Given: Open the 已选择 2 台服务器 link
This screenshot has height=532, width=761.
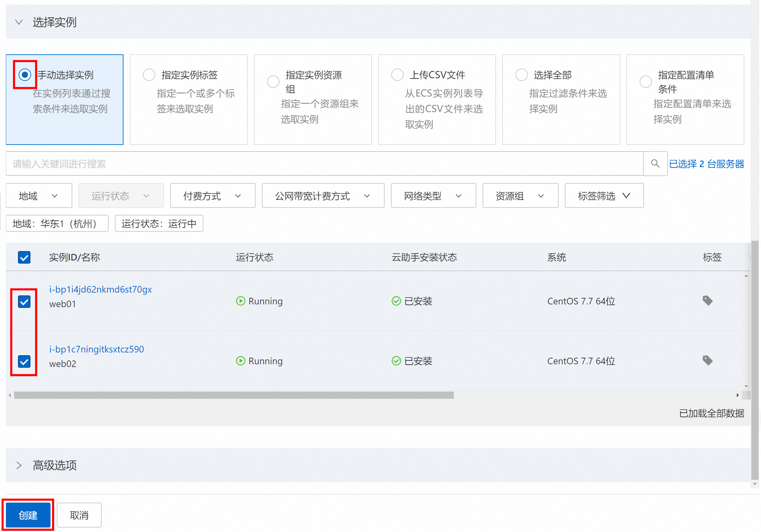Looking at the screenshot, I should point(706,164).
